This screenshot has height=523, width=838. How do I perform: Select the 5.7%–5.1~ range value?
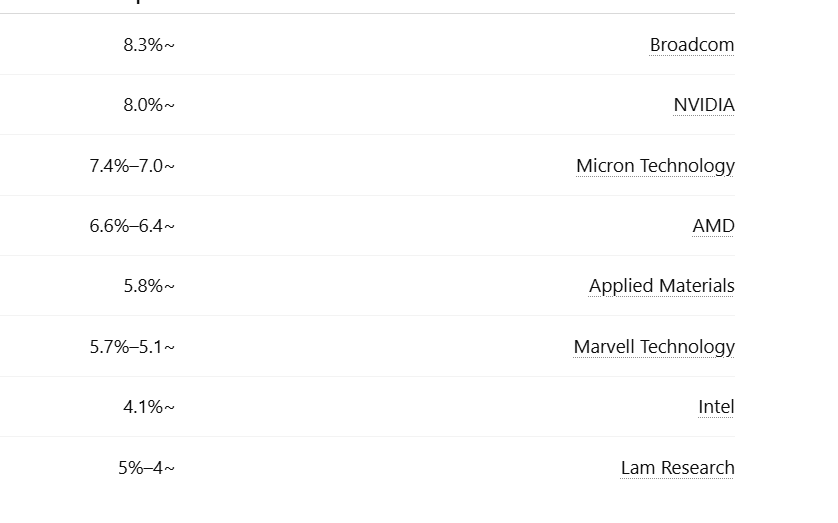point(132,347)
